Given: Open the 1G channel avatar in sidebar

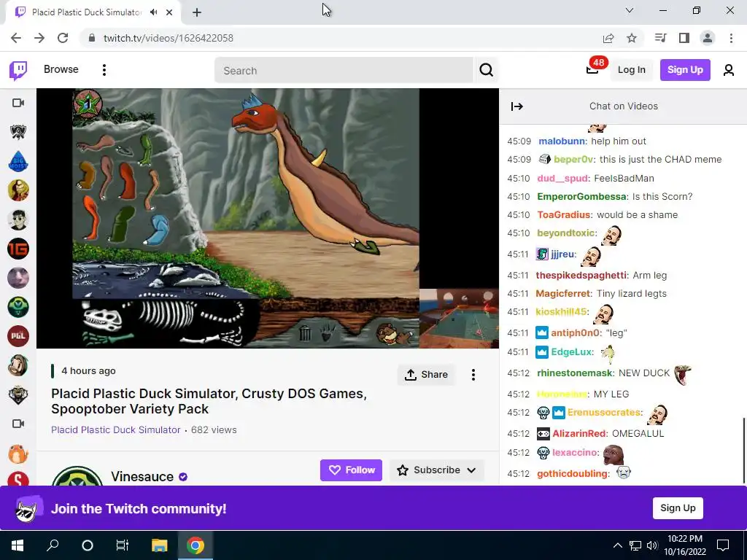Looking at the screenshot, I should pyautogui.click(x=18, y=249).
